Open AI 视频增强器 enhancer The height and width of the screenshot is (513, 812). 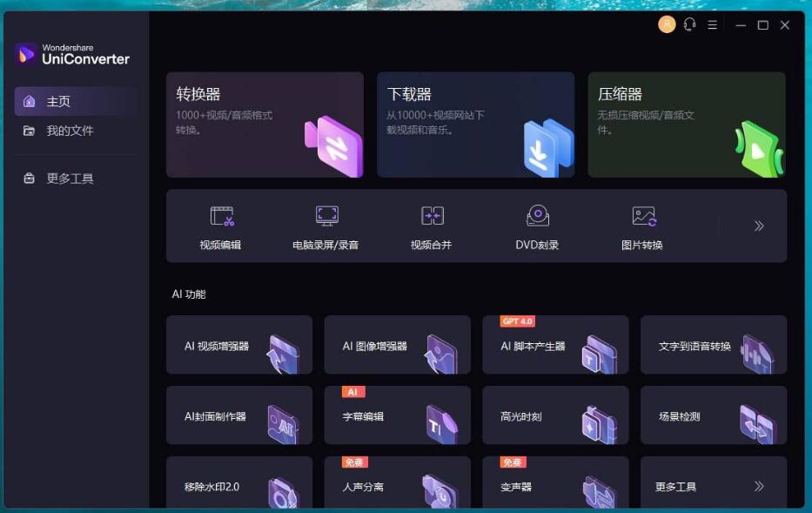pos(238,345)
